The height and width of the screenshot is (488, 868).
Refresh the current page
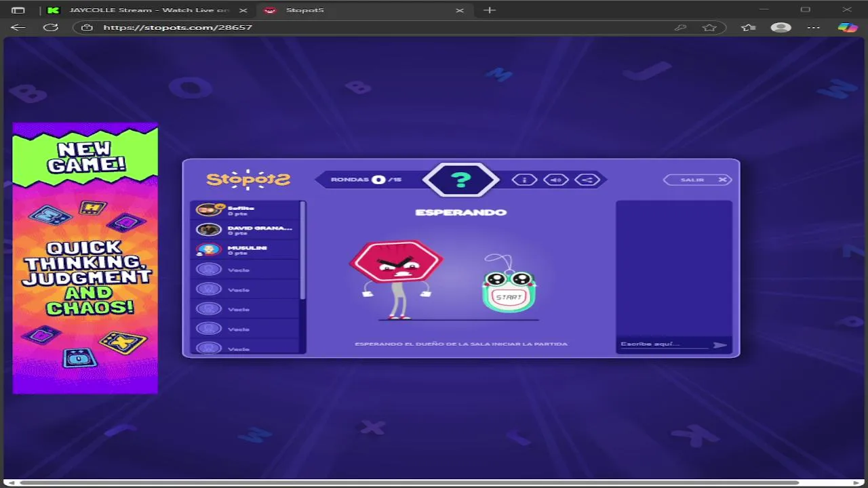click(x=51, y=27)
